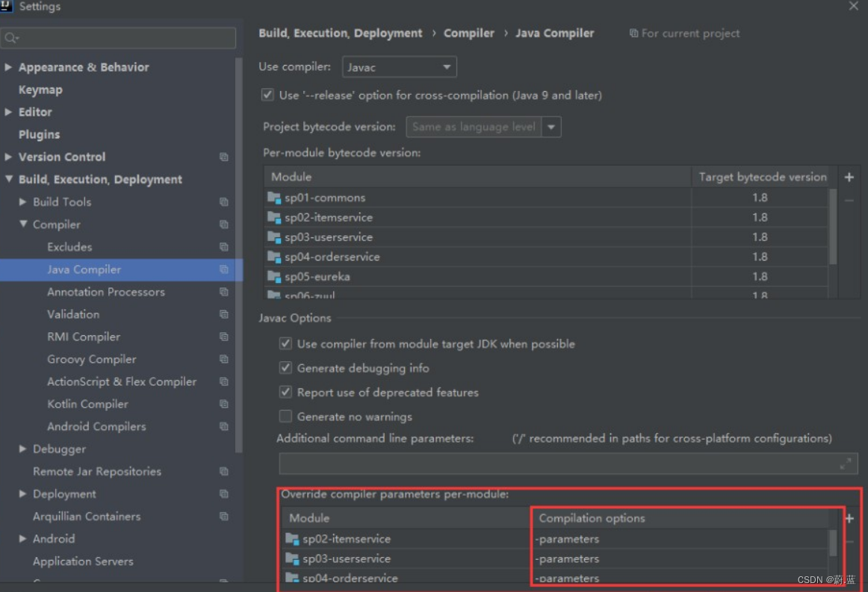Click the 1.8 target version for sp04-orderservice
868x592 pixels.
click(x=760, y=257)
